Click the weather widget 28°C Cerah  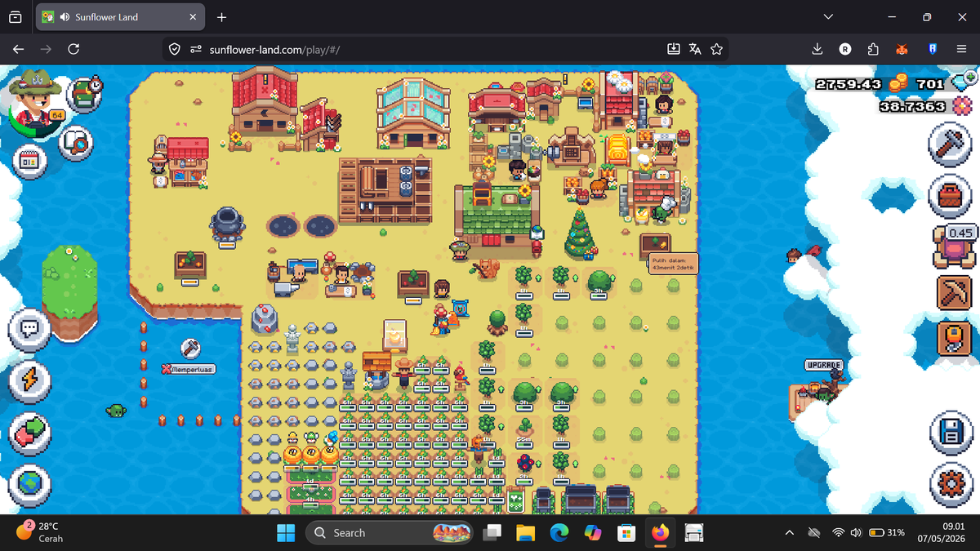point(41,532)
